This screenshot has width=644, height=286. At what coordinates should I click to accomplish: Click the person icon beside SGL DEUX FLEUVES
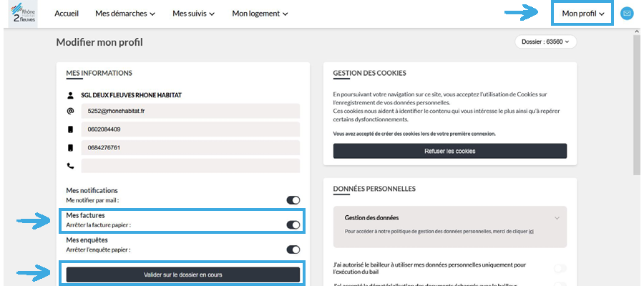70,94
